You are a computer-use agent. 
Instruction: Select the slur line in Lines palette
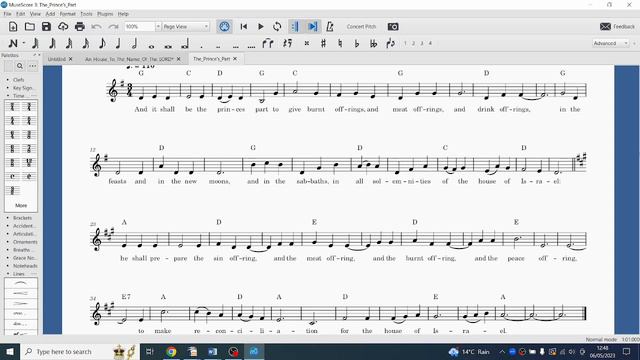point(20,283)
